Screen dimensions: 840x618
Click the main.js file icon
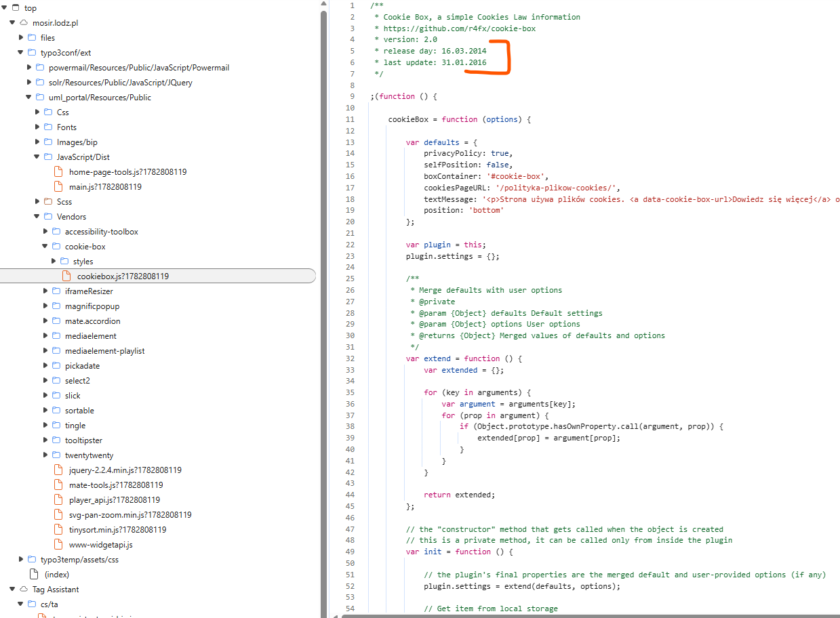58,186
